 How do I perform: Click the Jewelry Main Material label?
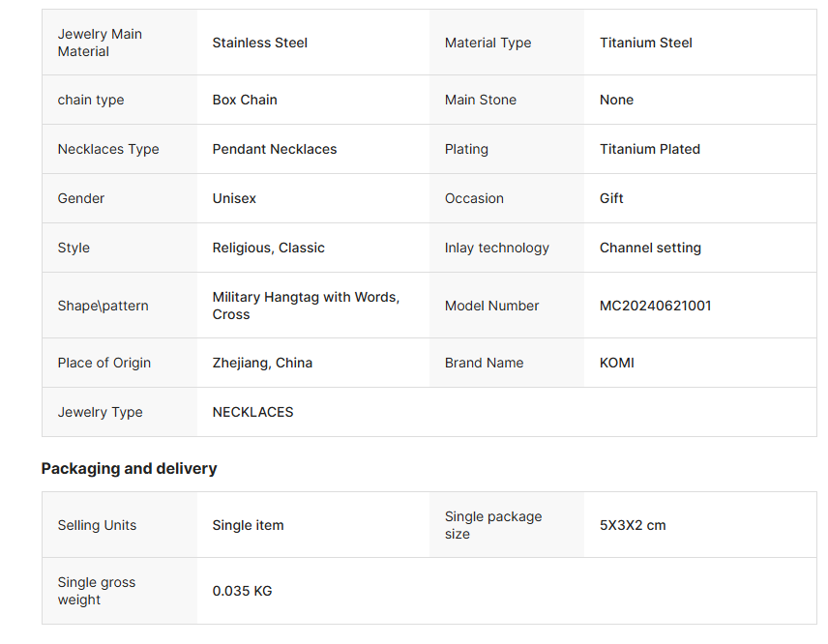tap(100, 43)
